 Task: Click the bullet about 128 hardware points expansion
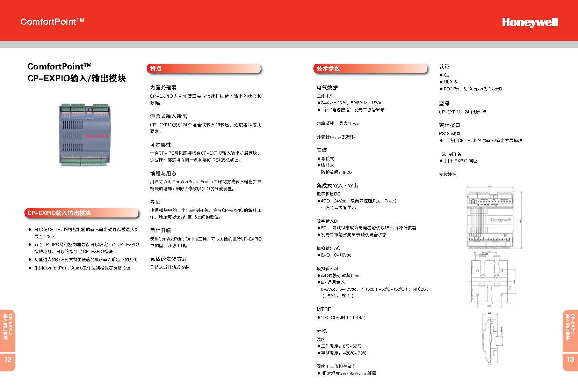[83, 233]
